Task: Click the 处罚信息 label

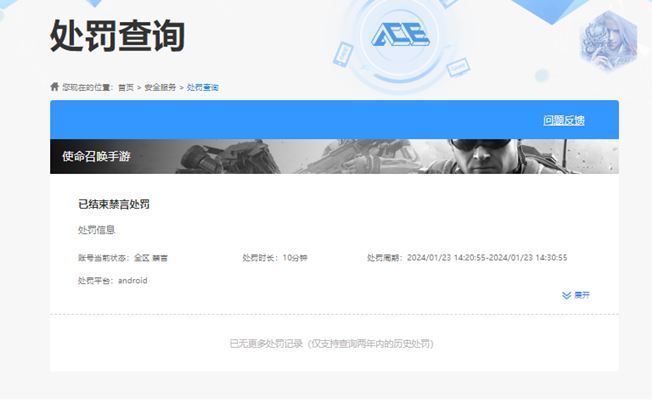Action: click(96, 230)
